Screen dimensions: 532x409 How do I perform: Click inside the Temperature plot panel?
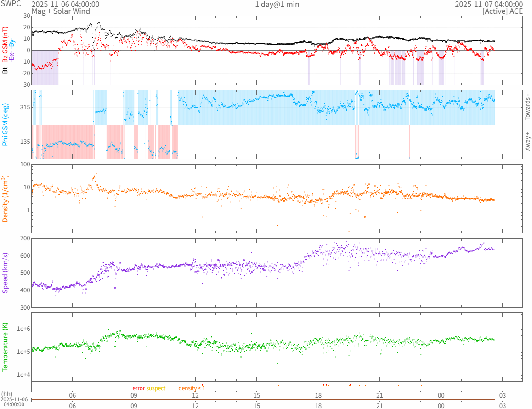(277, 347)
